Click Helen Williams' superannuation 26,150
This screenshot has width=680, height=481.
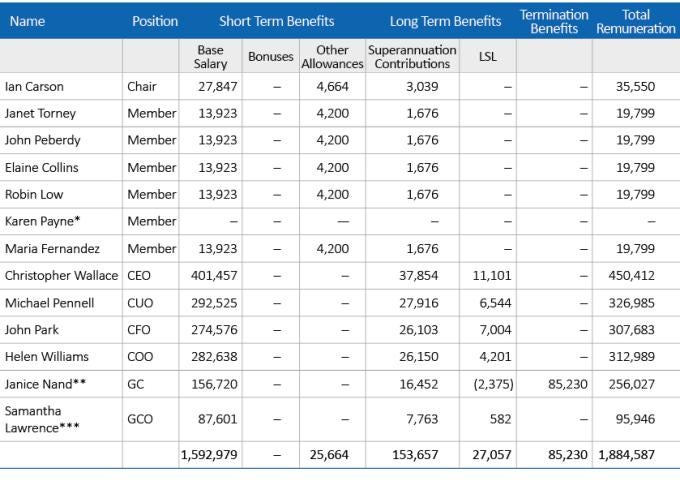point(419,357)
